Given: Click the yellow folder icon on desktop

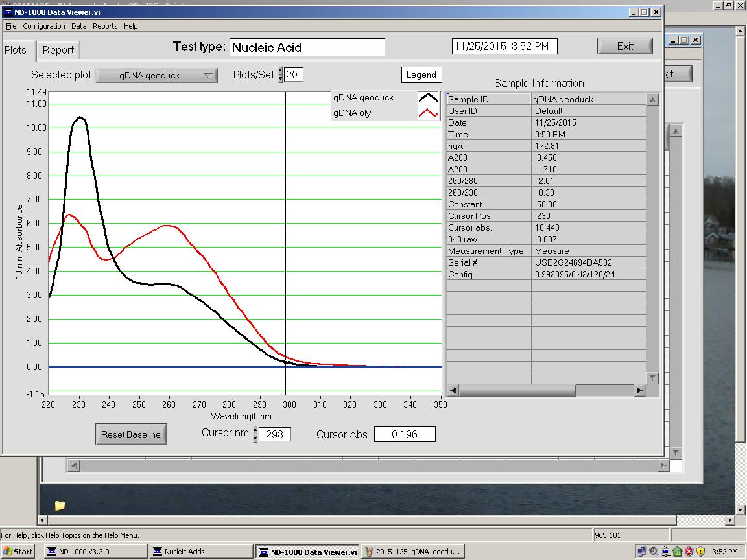Looking at the screenshot, I should [x=60, y=506].
